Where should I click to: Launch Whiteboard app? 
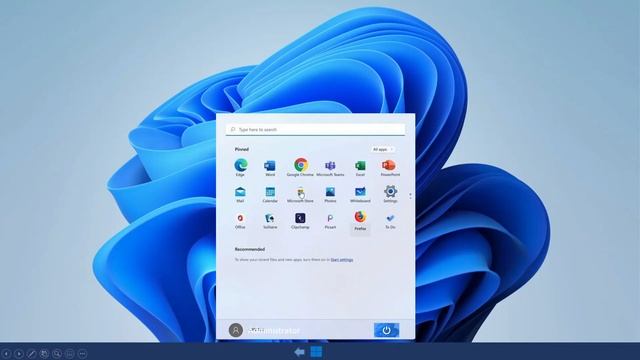point(360,194)
